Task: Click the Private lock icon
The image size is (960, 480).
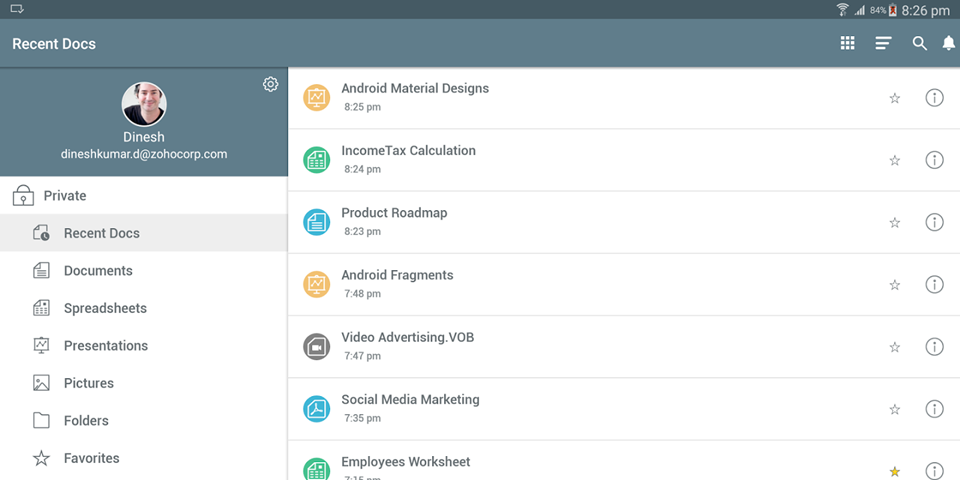Action: click(23, 195)
